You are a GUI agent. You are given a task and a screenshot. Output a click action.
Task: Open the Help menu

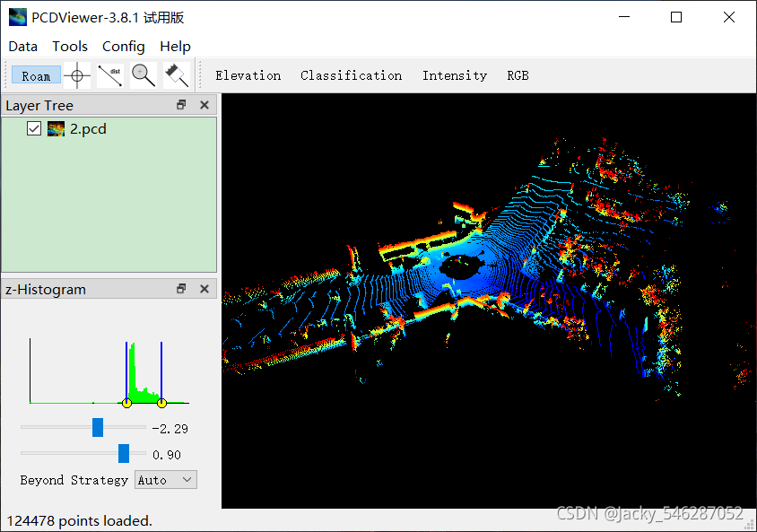(x=175, y=47)
